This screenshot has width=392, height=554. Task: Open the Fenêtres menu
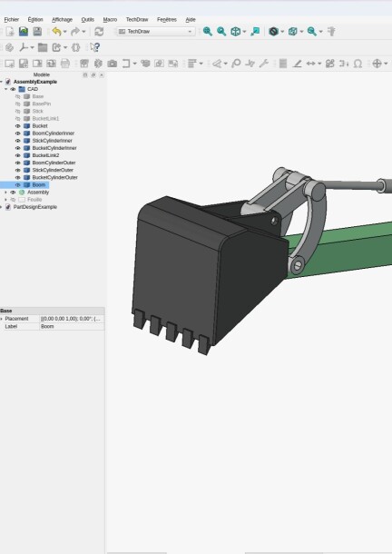click(x=167, y=19)
